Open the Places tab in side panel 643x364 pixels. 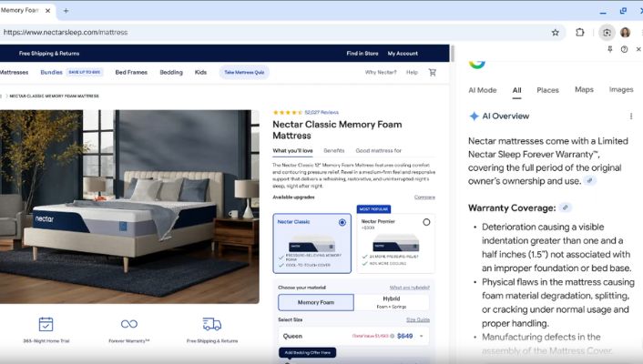coord(547,90)
